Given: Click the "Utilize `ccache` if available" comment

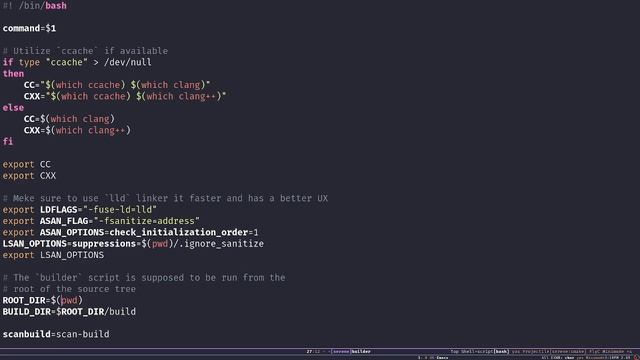Looking at the screenshot, I should [x=85, y=51].
